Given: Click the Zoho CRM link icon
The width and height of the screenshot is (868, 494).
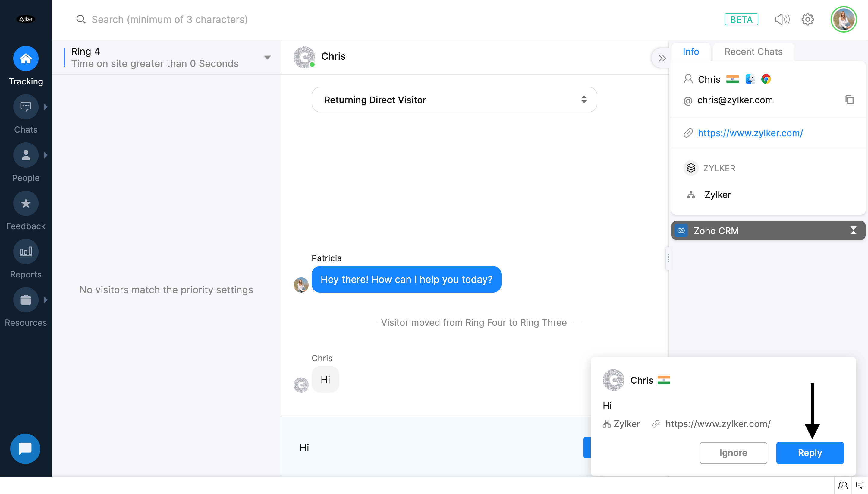Looking at the screenshot, I should 681,231.
